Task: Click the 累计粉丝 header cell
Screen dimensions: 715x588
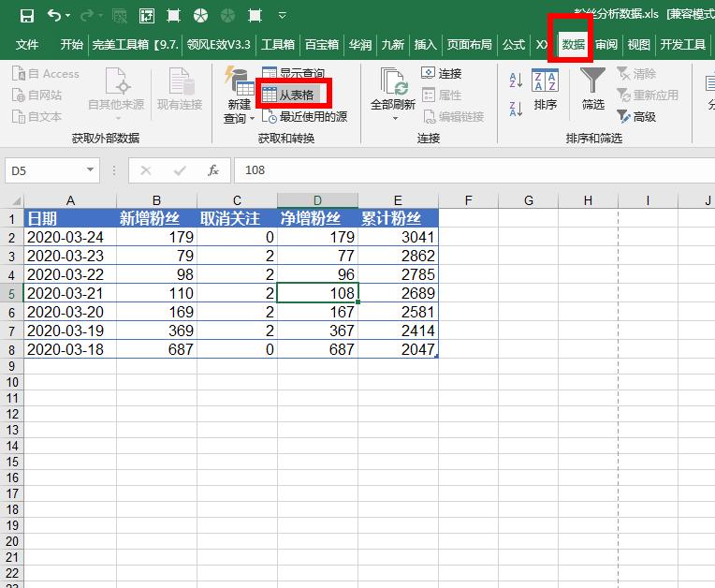Action: pos(398,218)
